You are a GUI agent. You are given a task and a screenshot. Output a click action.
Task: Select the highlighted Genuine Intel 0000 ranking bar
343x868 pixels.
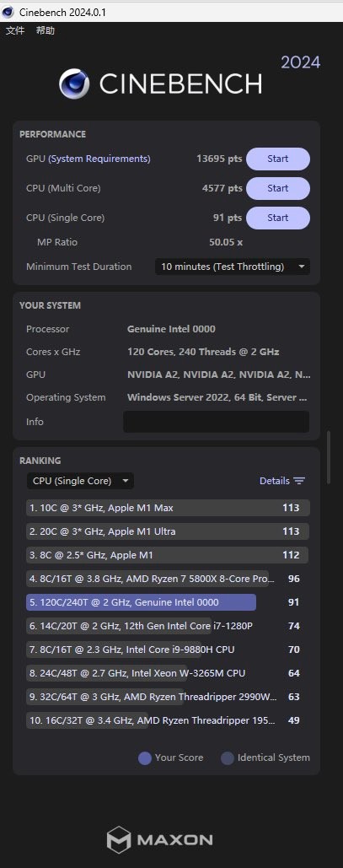[141, 602]
